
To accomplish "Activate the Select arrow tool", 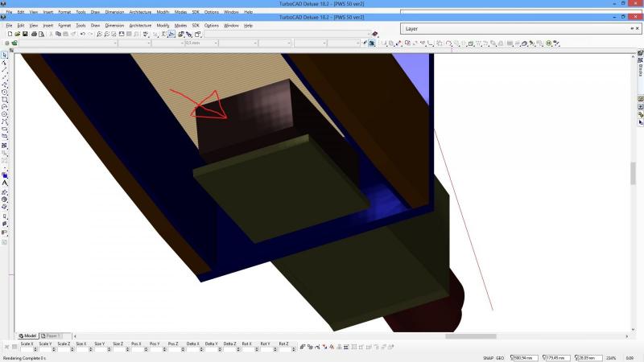I will point(5,55).
